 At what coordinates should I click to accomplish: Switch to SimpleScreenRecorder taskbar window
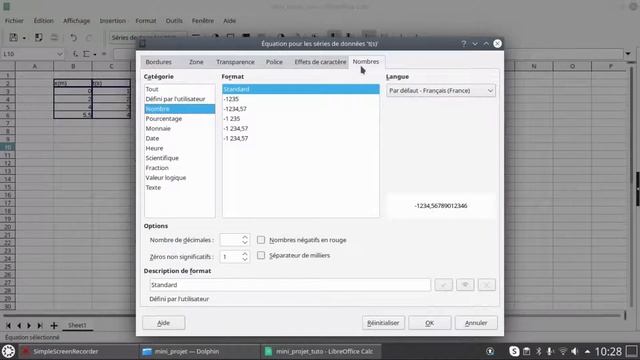78,351
